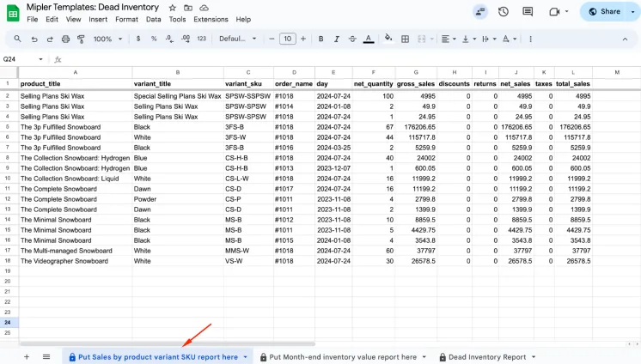Open the share options arrow

coord(633,11)
